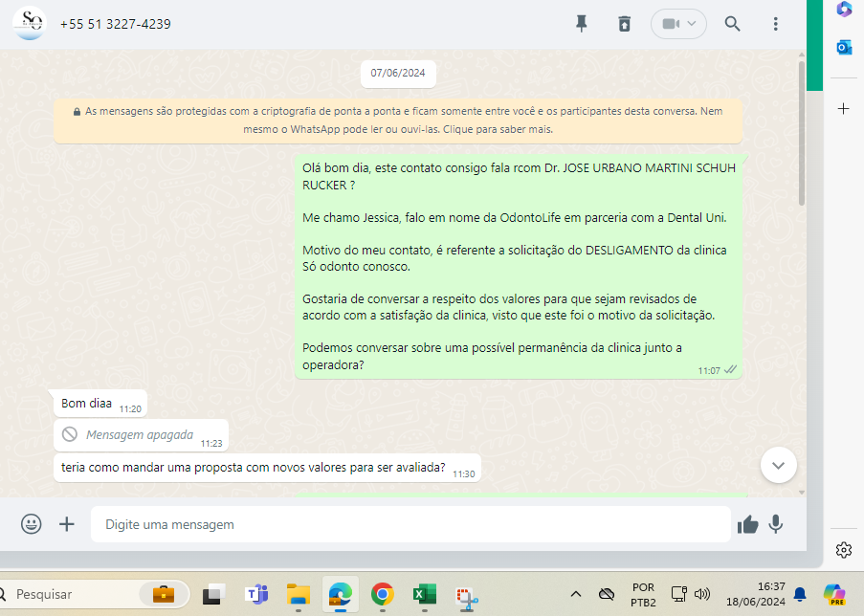Image resolution: width=864 pixels, height=616 pixels.
Task: Open the clock showing 16:37
Action: (756, 594)
